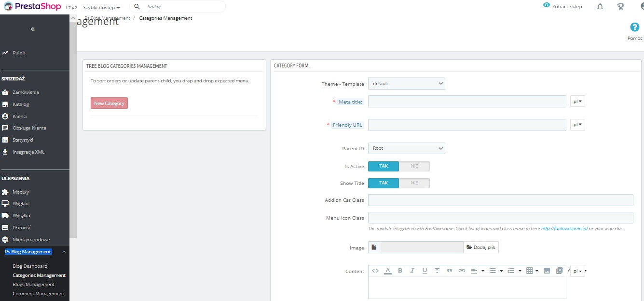The width and height of the screenshot is (644, 301).
Task: Set Show Title to NIE
Action: [x=414, y=183]
